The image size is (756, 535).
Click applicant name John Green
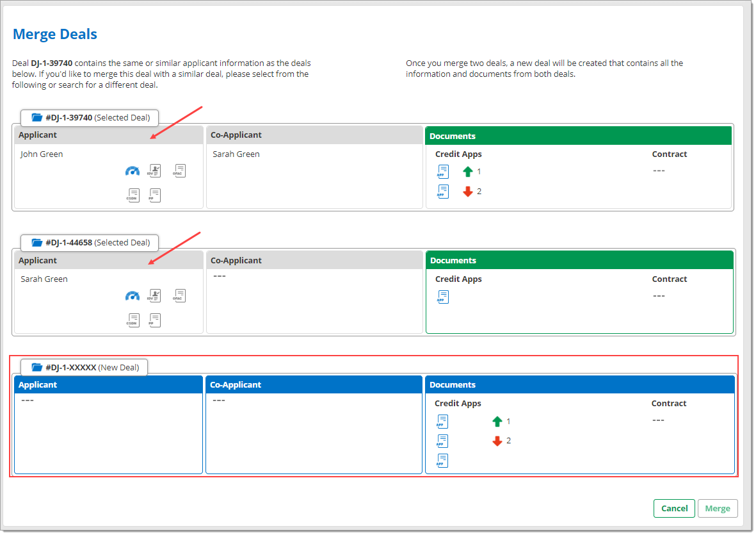coord(42,154)
